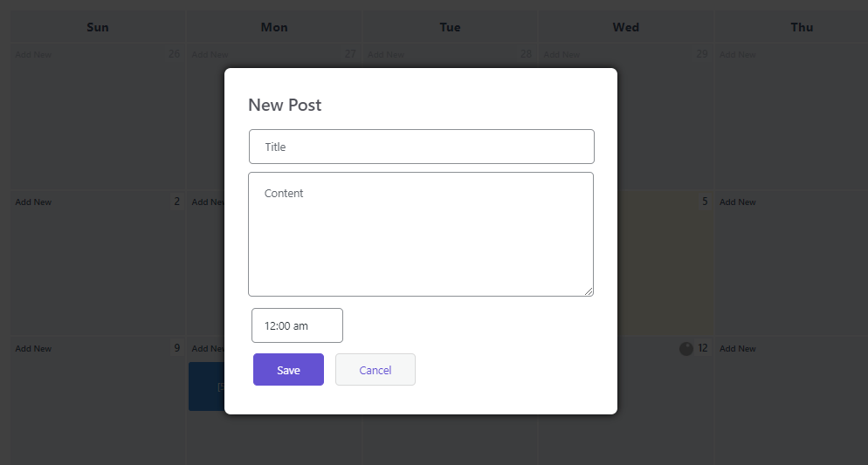Click the date number 12
The image size is (868, 465).
coord(703,348)
